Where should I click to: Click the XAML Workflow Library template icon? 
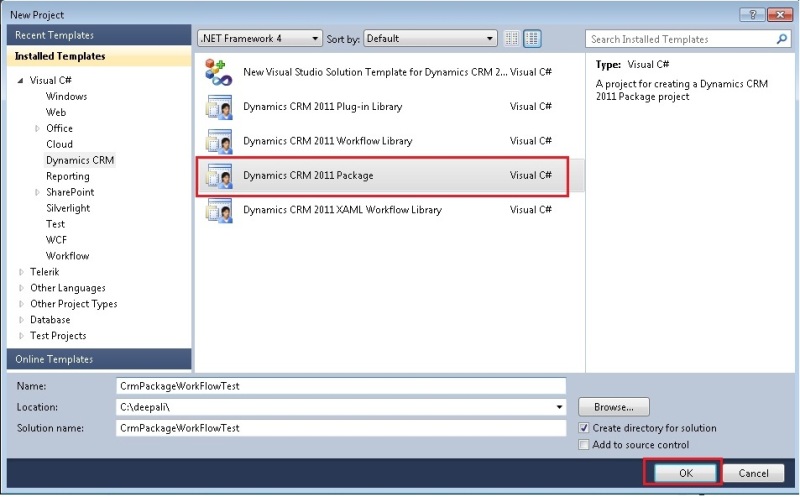pos(219,210)
